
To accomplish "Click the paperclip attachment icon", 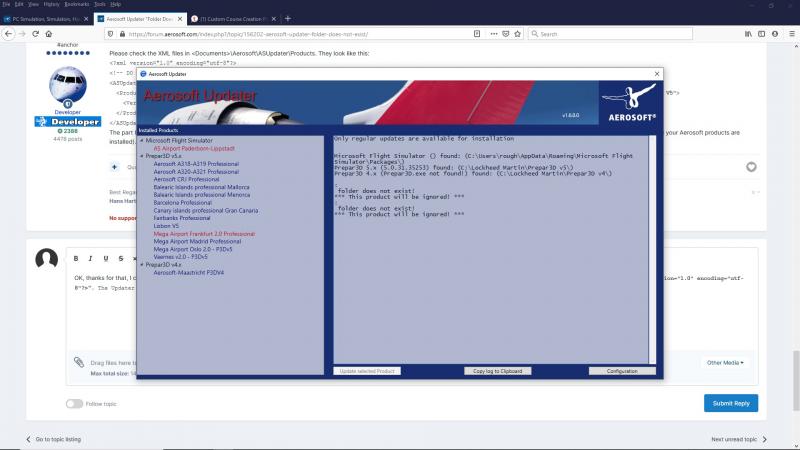I will 79,362.
